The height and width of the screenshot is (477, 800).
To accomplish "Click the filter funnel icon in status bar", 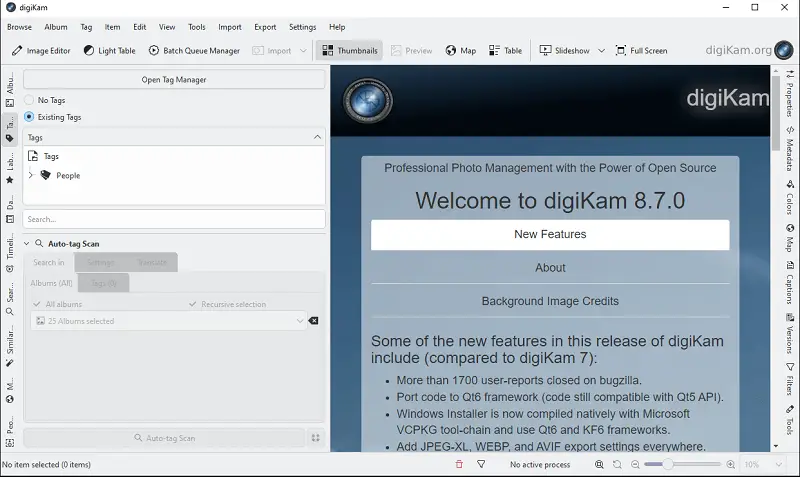I will coord(481,465).
